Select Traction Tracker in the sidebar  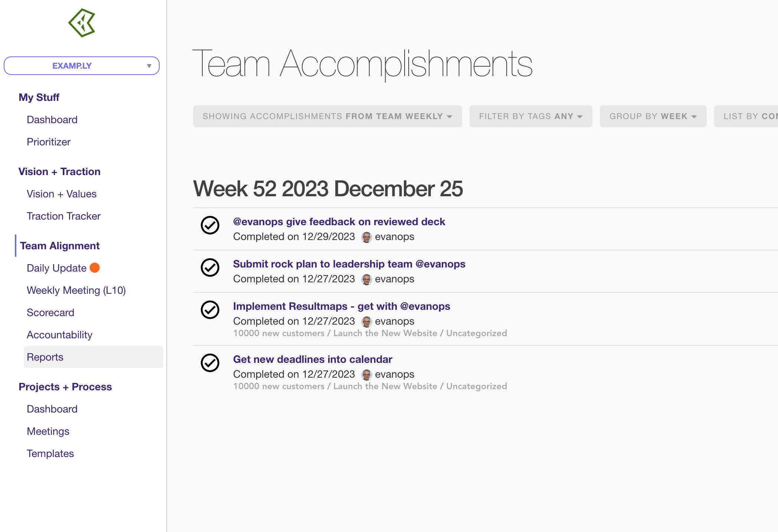tap(63, 216)
